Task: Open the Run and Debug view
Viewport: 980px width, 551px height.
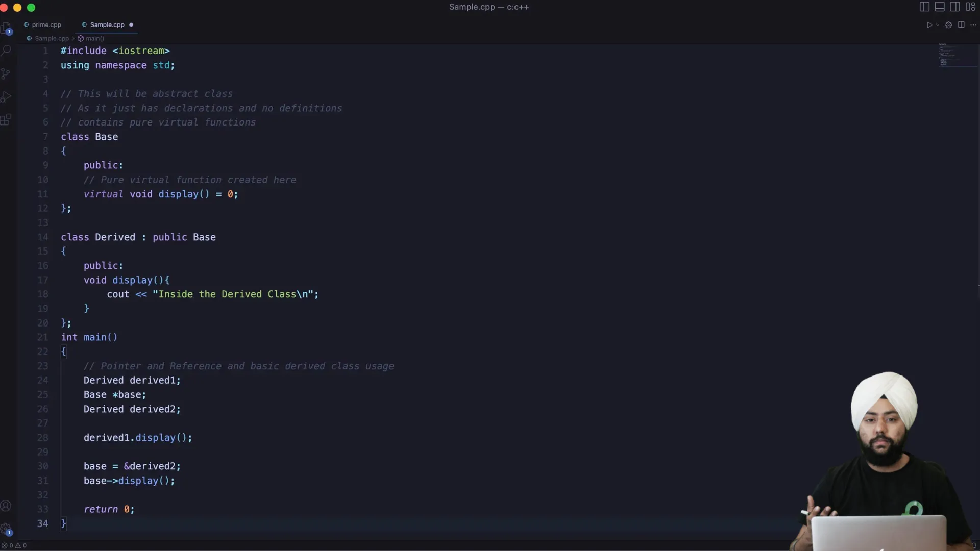Action: [6, 96]
